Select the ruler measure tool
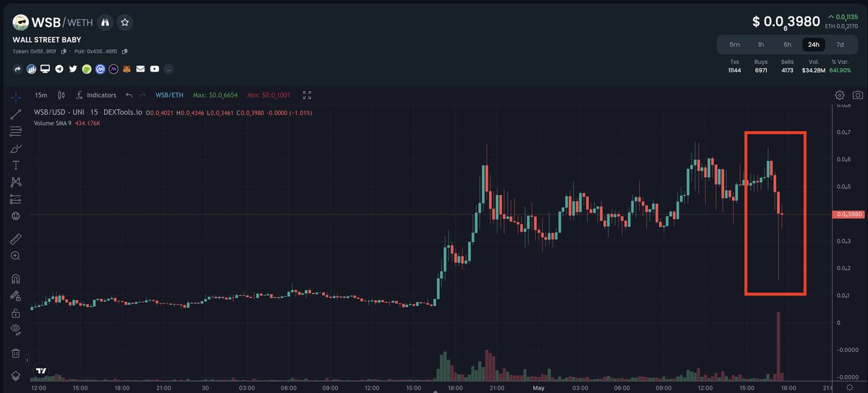Viewport: 868px width, 393px height. click(15, 238)
